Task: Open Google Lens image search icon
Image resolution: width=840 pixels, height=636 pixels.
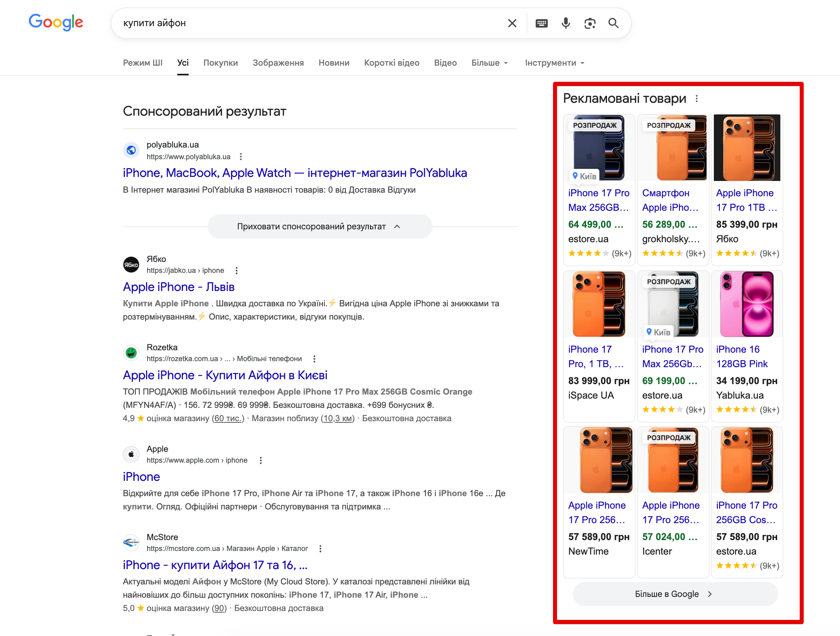Action: pyautogui.click(x=590, y=23)
